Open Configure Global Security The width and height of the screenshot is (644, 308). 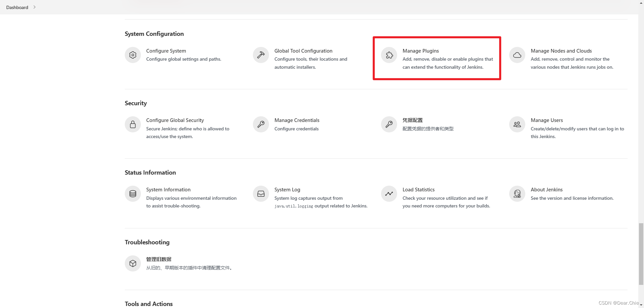coord(175,120)
